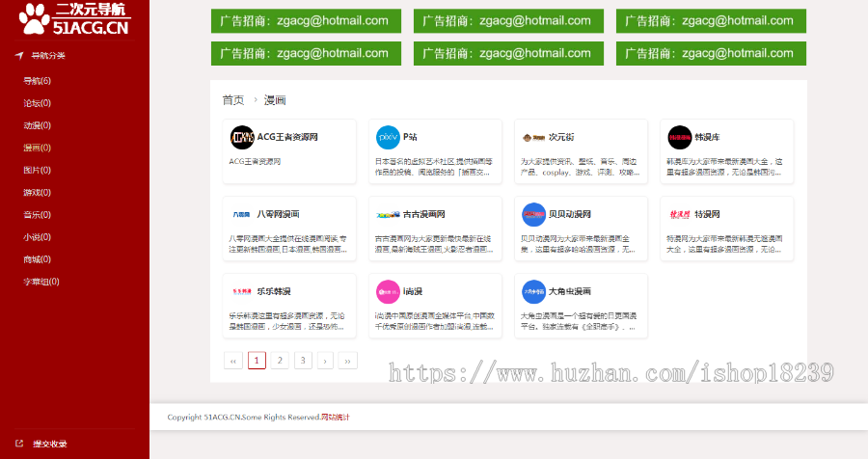Image resolution: width=868 pixels, height=459 pixels.
Task: Select 小说(0) category
Action: [x=37, y=237]
